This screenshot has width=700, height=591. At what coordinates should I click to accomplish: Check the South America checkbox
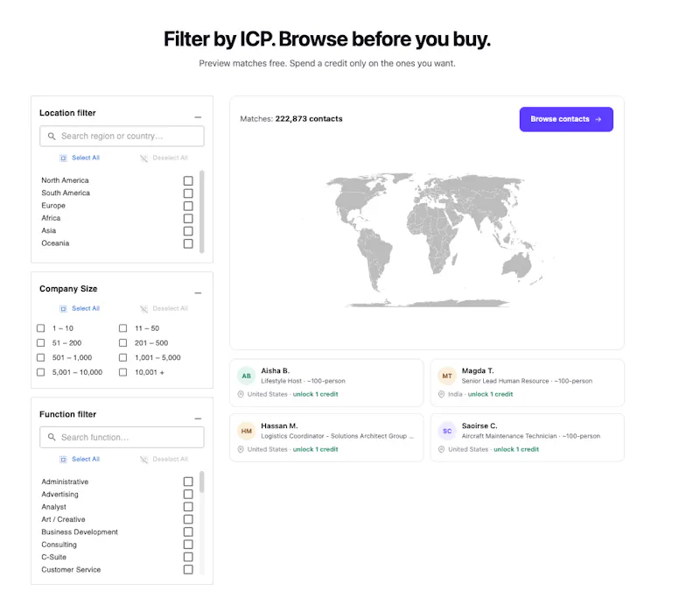point(188,193)
